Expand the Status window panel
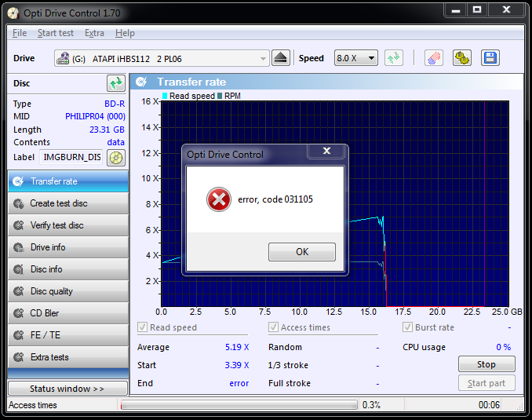 pyautogui.click(x=67, y=389)
